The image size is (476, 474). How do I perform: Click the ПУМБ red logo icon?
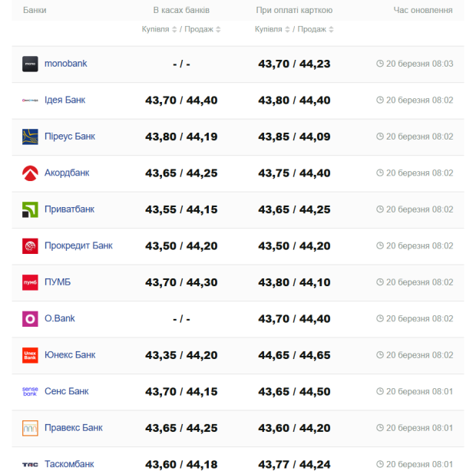click(x=30, y=282)
